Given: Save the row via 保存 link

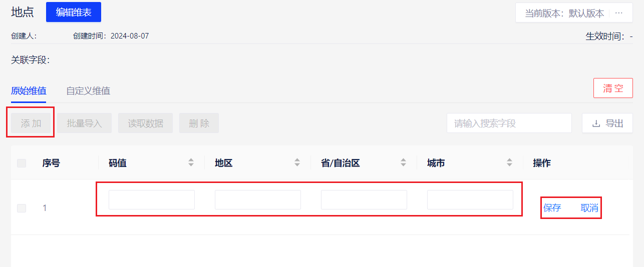Looking at the screenshot, I should click(x=552, y=208).
